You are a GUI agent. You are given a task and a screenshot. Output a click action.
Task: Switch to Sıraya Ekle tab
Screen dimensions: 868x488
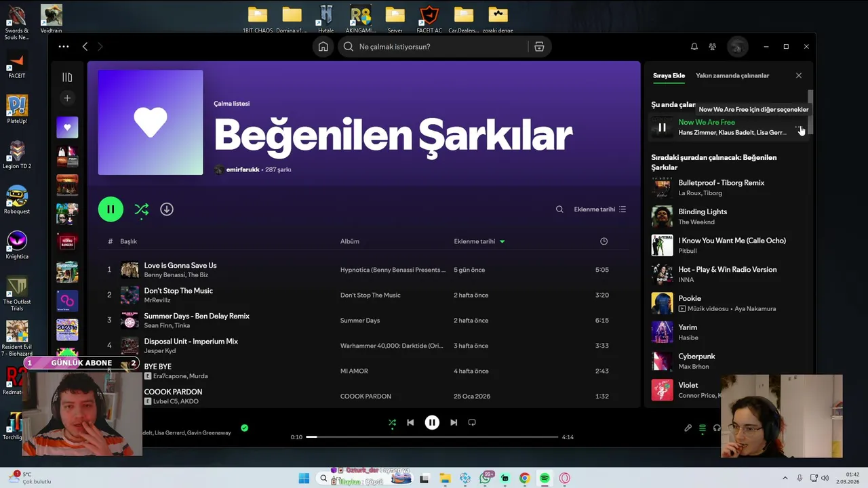click(x=669, y=76)
